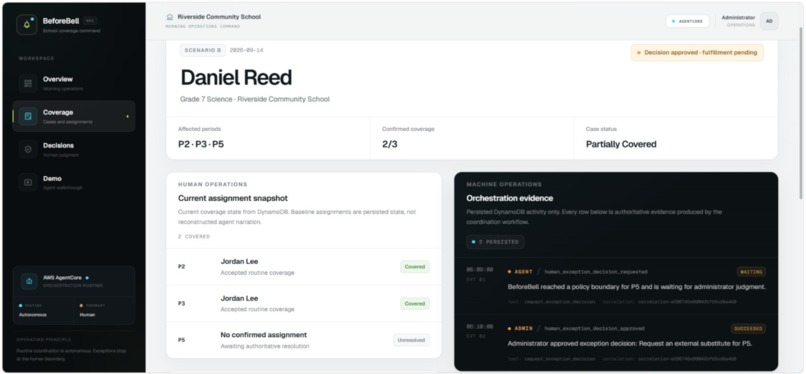The width and height of the screenshot is (806, 374).
Task: Click affected periods value P2 · P3 · P5
Action: pos(201,144)
